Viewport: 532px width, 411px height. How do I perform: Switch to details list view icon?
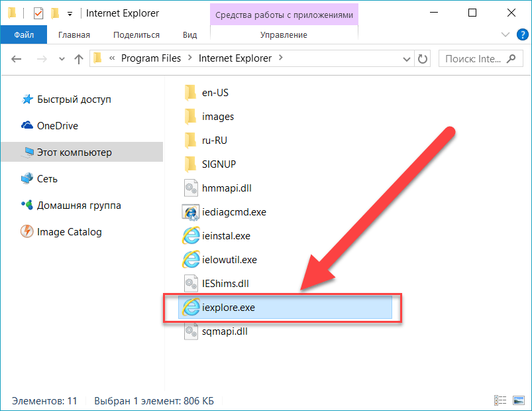click(x=500, y=400)
